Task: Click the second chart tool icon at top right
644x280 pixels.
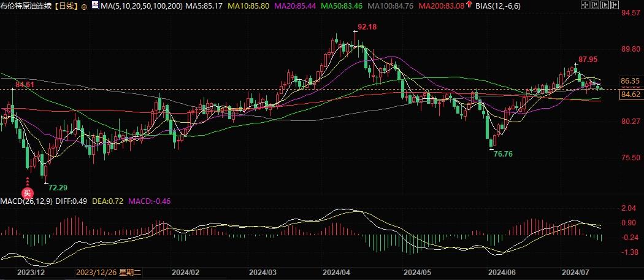Action: pyautogui.click(x=595, y=5)
